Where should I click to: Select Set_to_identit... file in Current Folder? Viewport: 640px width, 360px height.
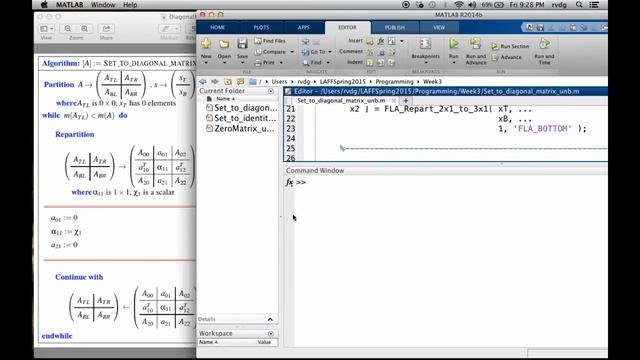[242, 118]
